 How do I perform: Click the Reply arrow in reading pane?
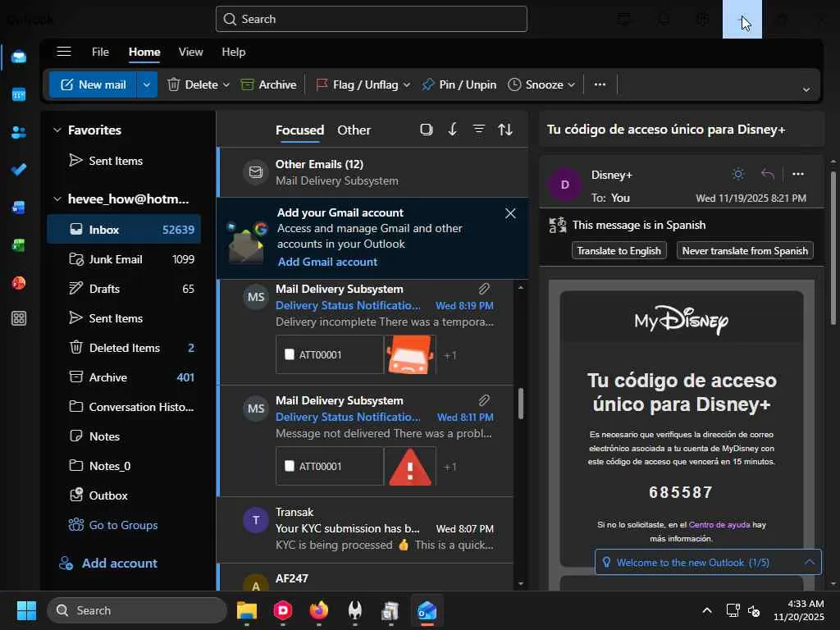point(767,174)
